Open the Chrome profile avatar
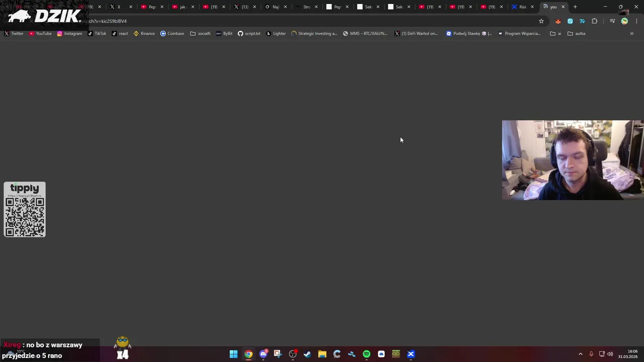 (624, 21)
